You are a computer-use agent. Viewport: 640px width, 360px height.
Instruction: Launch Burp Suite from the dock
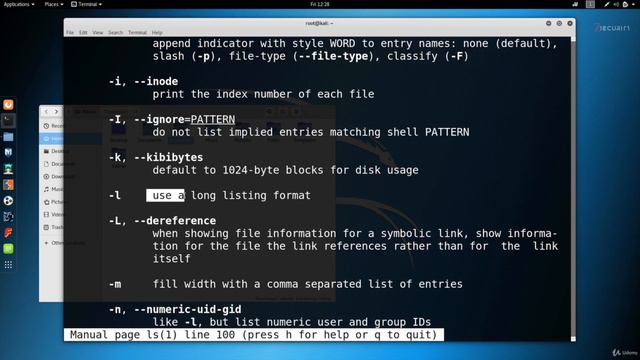(x=8, y=184)
